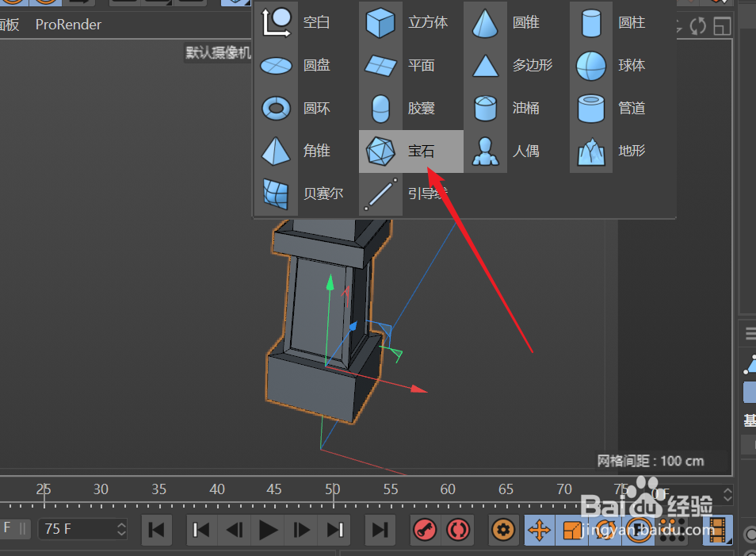Enable autokeying via the orange gear icon
Screen dimensions: 756x556
504,530
